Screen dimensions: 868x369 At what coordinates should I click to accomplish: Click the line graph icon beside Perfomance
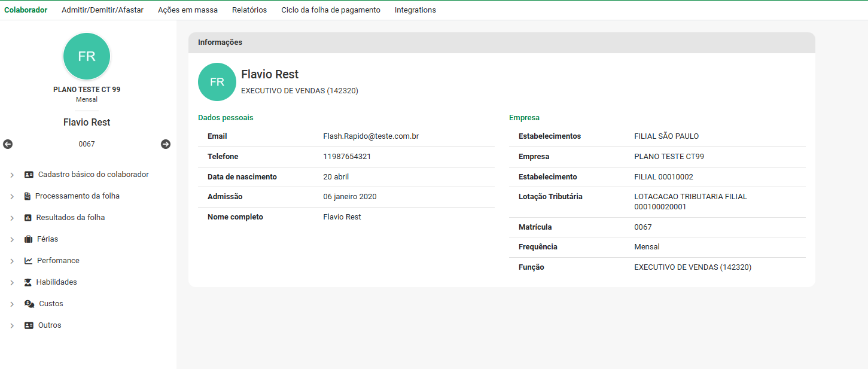tap(28, 261)
